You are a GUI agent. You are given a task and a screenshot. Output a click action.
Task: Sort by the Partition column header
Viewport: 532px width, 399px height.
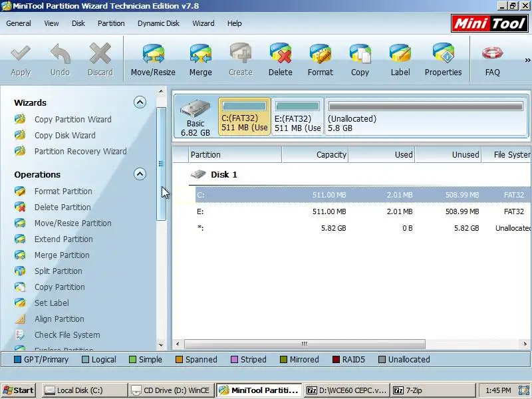click(x=235, y=155)
